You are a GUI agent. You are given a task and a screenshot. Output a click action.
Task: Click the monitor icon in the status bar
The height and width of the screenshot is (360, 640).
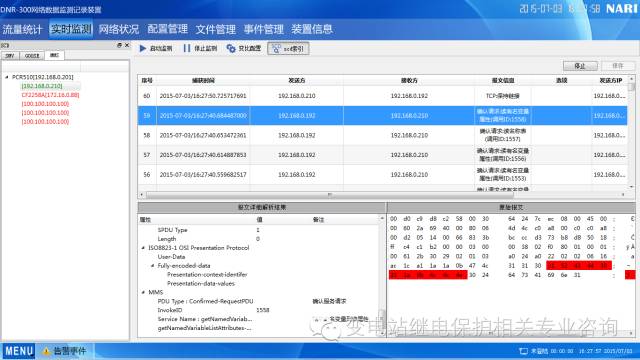pyautogui.click(x=523, y=351)
